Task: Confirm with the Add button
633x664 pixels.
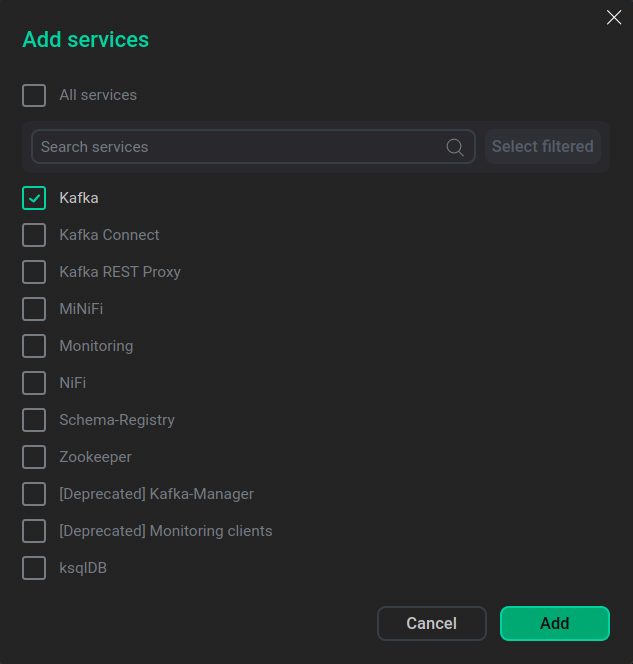Action: tap(554, 623)
